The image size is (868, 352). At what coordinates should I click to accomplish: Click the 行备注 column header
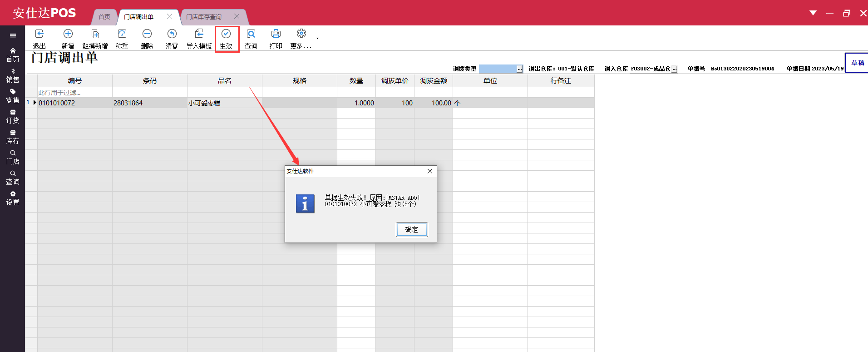coord(561,80)
